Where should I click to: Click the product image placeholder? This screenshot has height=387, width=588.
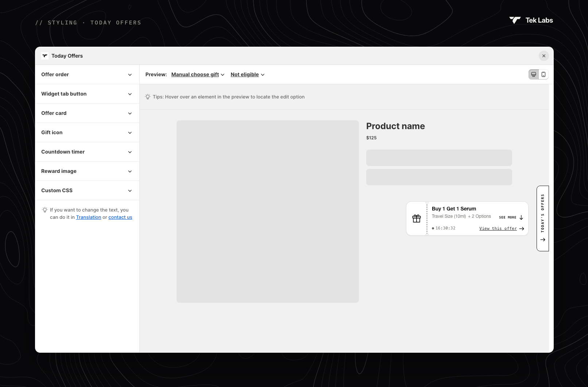coord(268,212)
